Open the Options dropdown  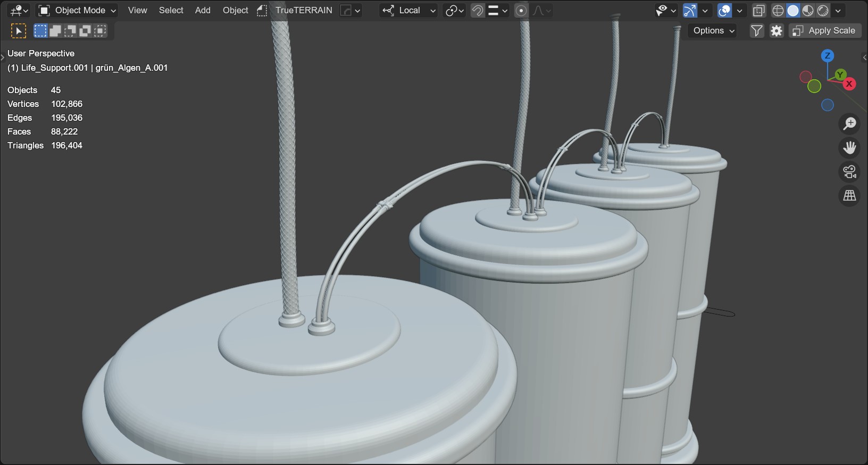click(713, 31)
